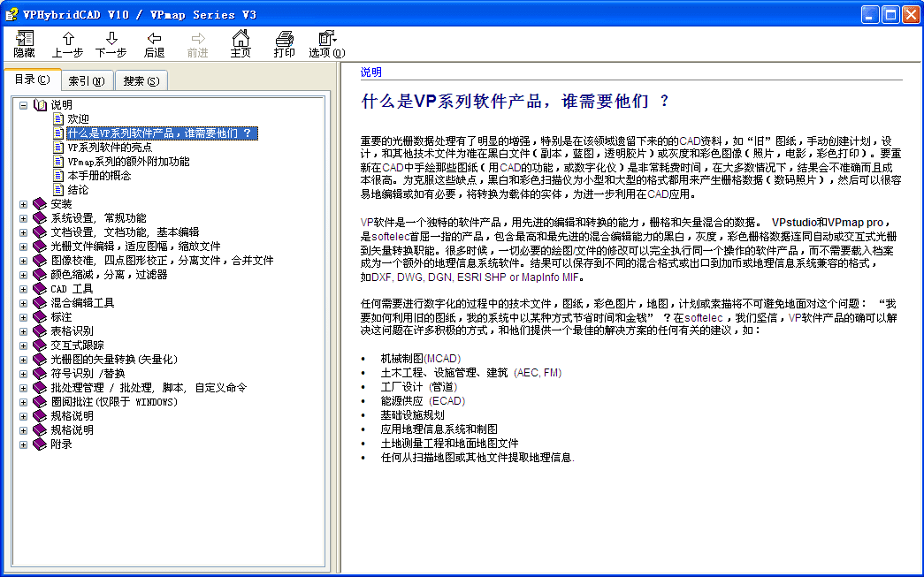Image resolution: width=924 pixels, height=577 pixels.
Task: Click the page icon beside VP系列软件的亮点
Action: tap(57, 148)
